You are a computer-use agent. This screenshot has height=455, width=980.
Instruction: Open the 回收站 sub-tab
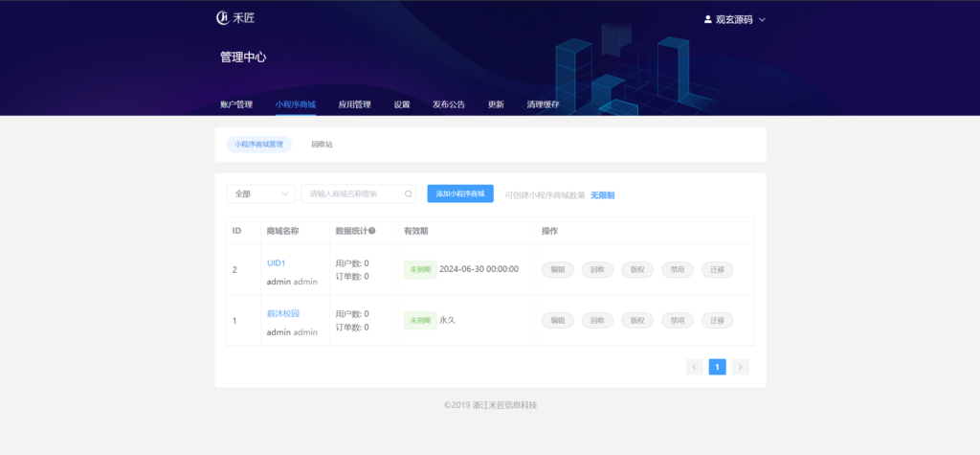coord(322,145)
